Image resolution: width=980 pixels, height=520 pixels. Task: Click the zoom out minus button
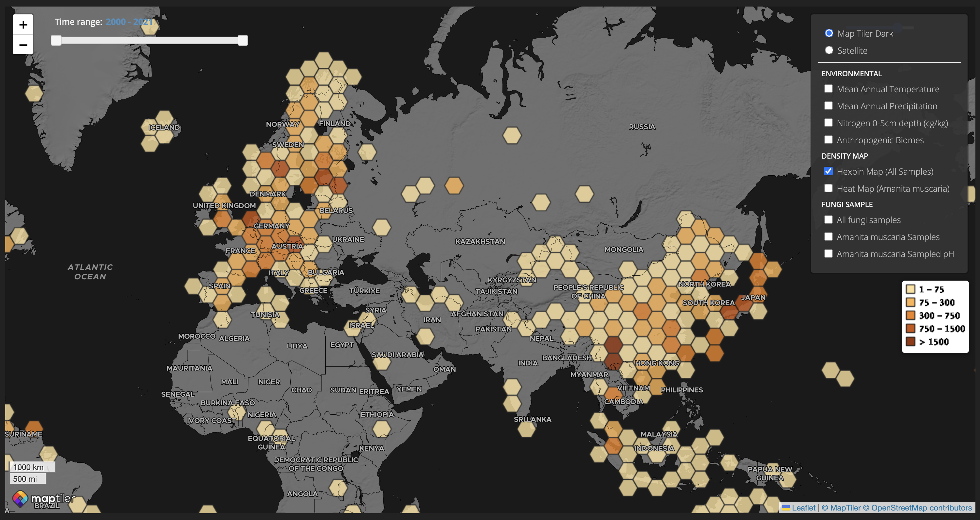pos(23,45)
